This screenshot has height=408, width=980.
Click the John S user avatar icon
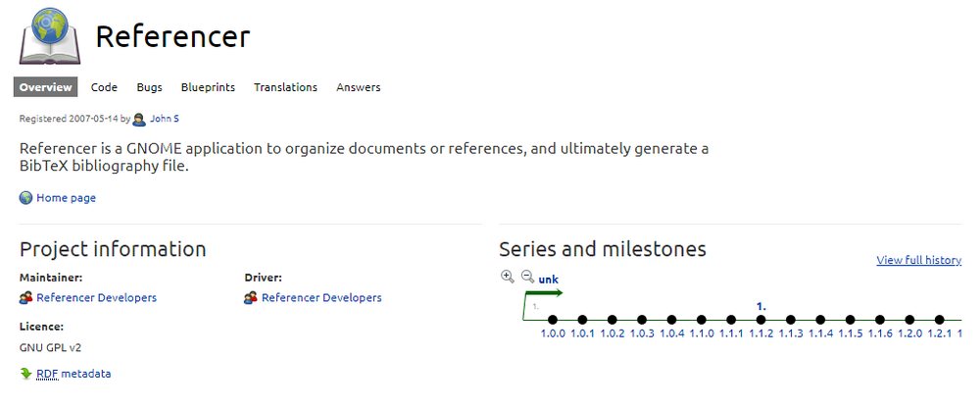point(139,119)
